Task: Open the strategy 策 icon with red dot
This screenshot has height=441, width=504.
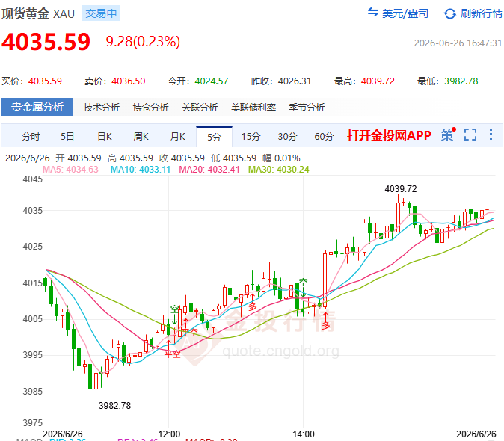Action: (x=448, y=135)
